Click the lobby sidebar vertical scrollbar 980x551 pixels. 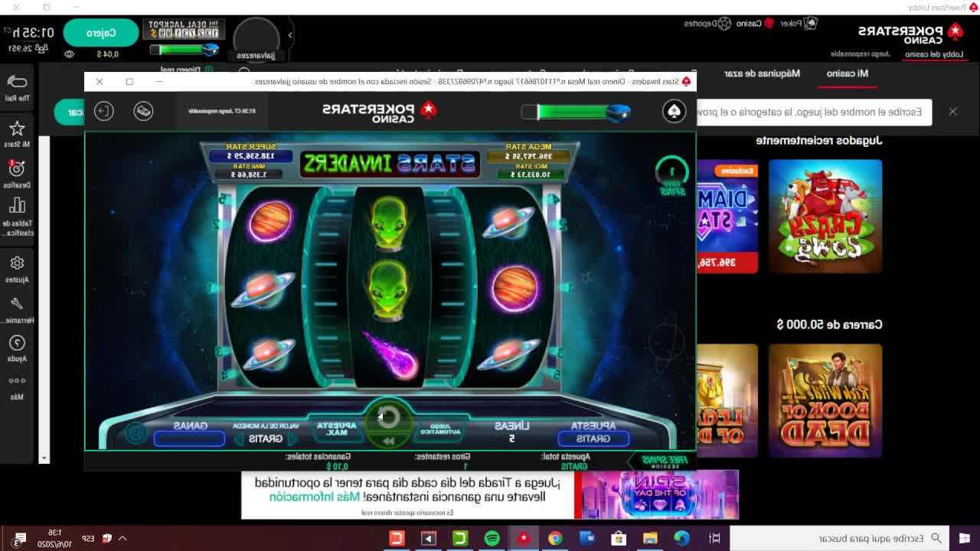coord(44,298)
